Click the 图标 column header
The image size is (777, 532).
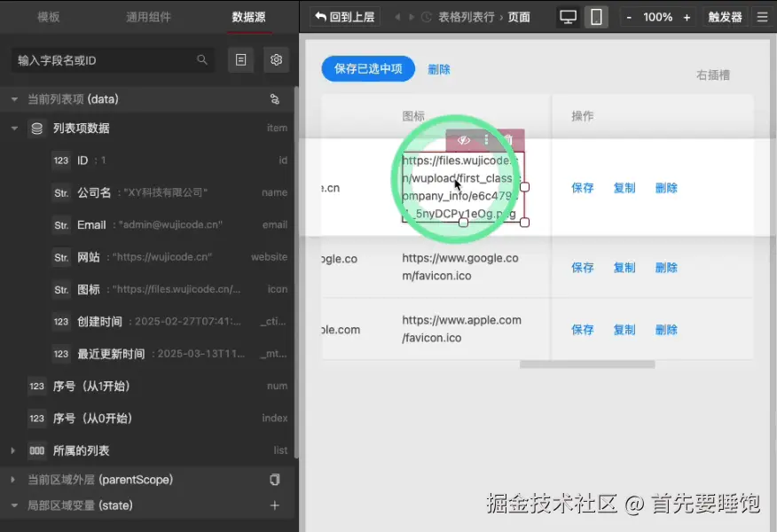click(x=413, y=116)
